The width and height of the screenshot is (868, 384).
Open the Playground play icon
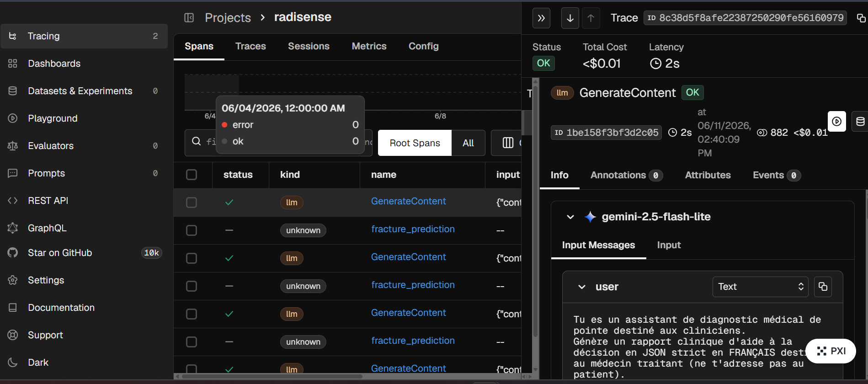(x=13, y=118)
